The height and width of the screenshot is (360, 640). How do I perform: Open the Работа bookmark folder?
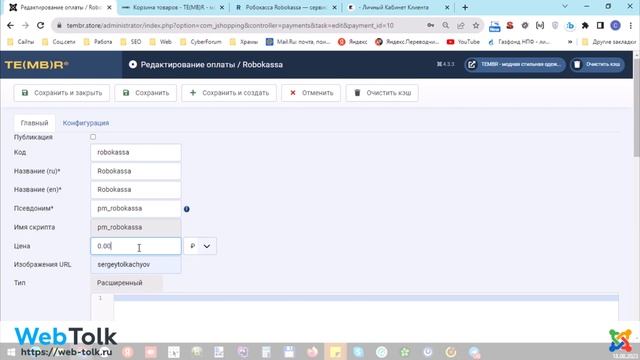[x=98, y=42]
